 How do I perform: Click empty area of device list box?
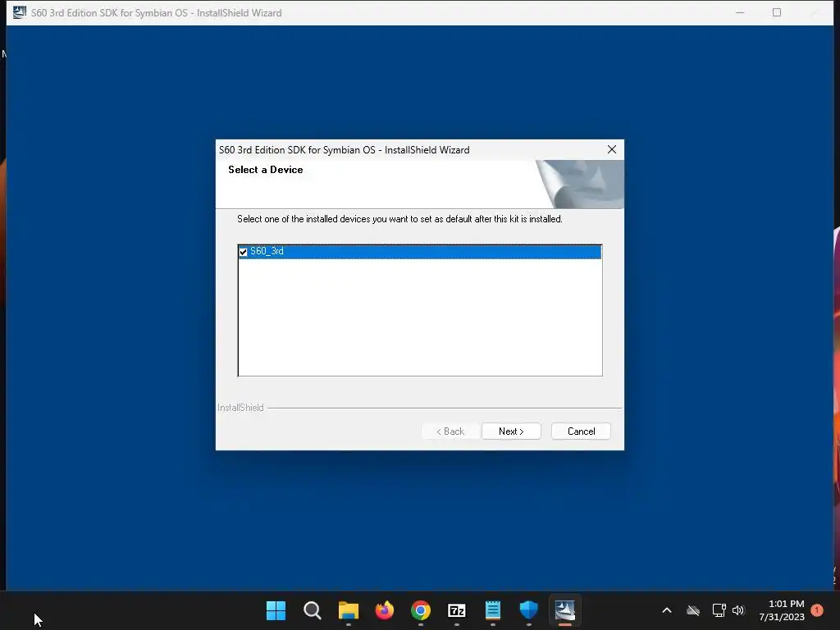pyautogui.click(x=420, y=317)
